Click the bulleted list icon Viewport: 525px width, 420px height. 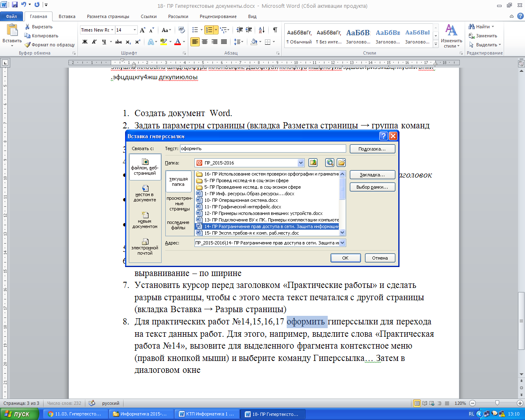(x=195, y=30)
